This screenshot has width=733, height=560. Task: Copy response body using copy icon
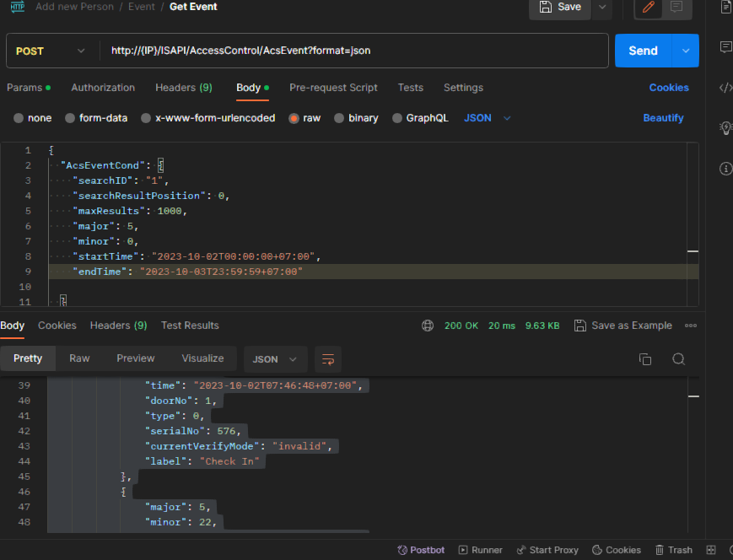645,359
